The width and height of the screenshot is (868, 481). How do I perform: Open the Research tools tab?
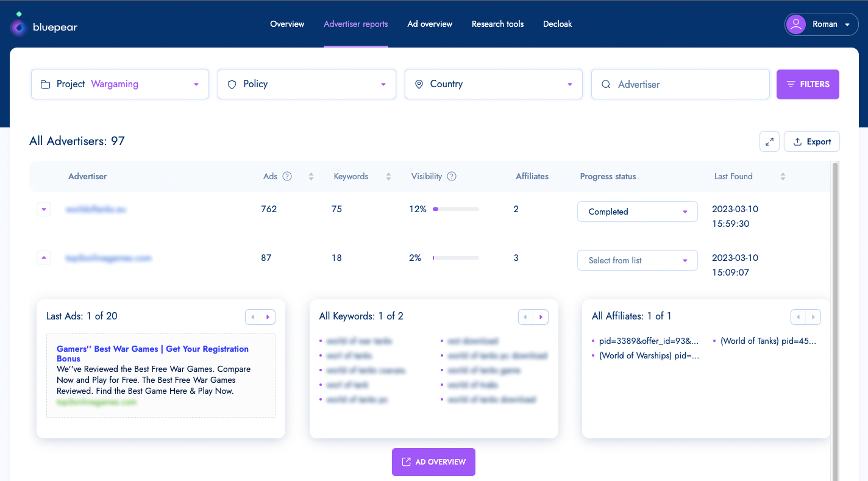497,24
